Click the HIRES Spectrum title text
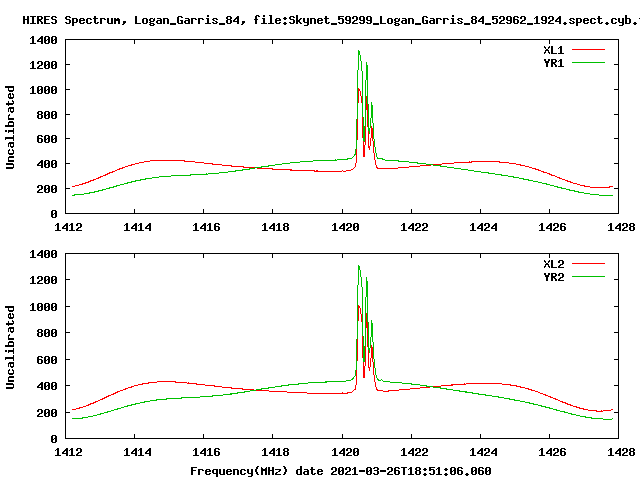This screenshot has height=480, width=640. point(331,20)
